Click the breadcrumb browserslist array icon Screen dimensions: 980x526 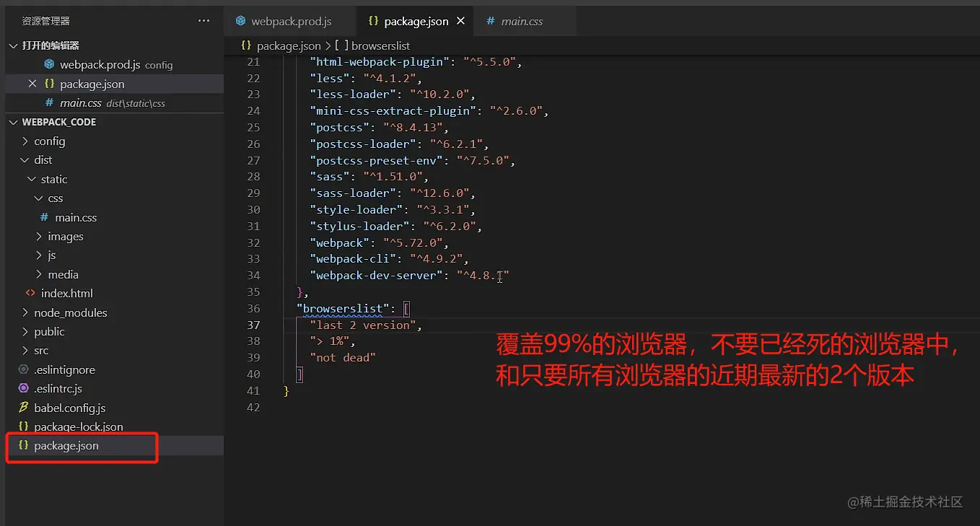(x=341, y=45)
